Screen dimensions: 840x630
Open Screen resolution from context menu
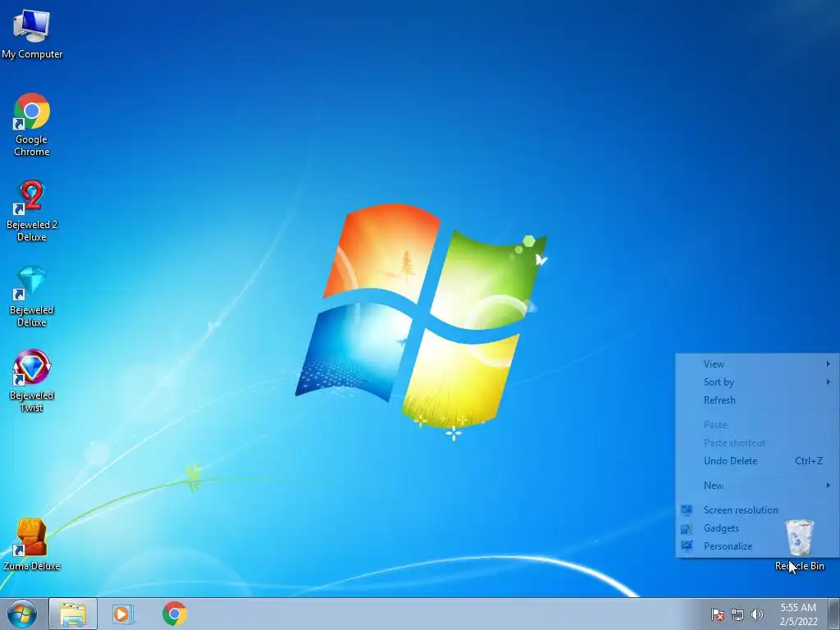tap(757, 510)
